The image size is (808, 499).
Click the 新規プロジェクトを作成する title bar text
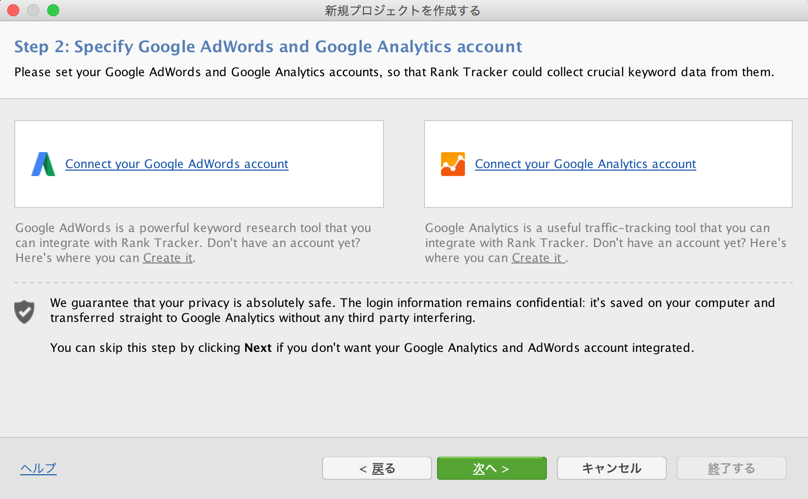[x=403, y=10]
